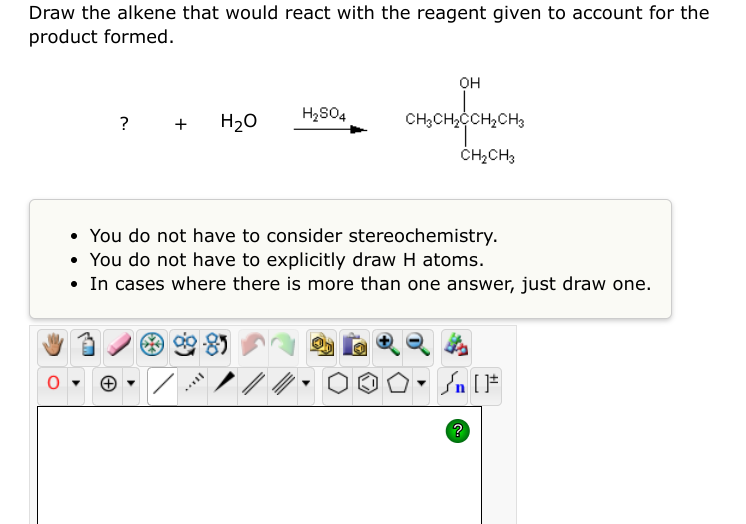Click the flip molecule horizontally icon

185,345
